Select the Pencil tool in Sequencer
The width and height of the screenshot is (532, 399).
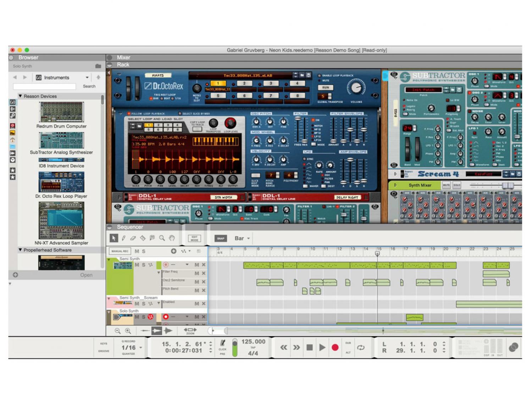tap(123, 238)
